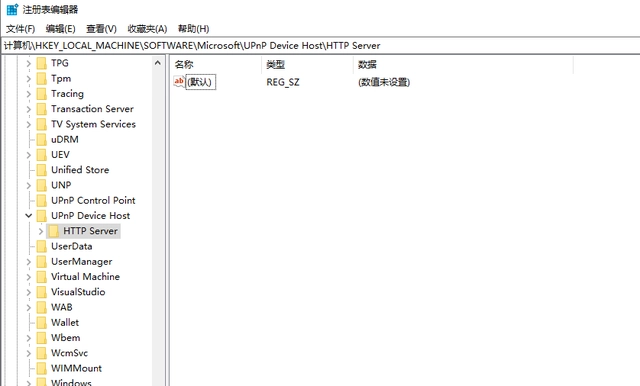Click the UEV folder icon

42,155
